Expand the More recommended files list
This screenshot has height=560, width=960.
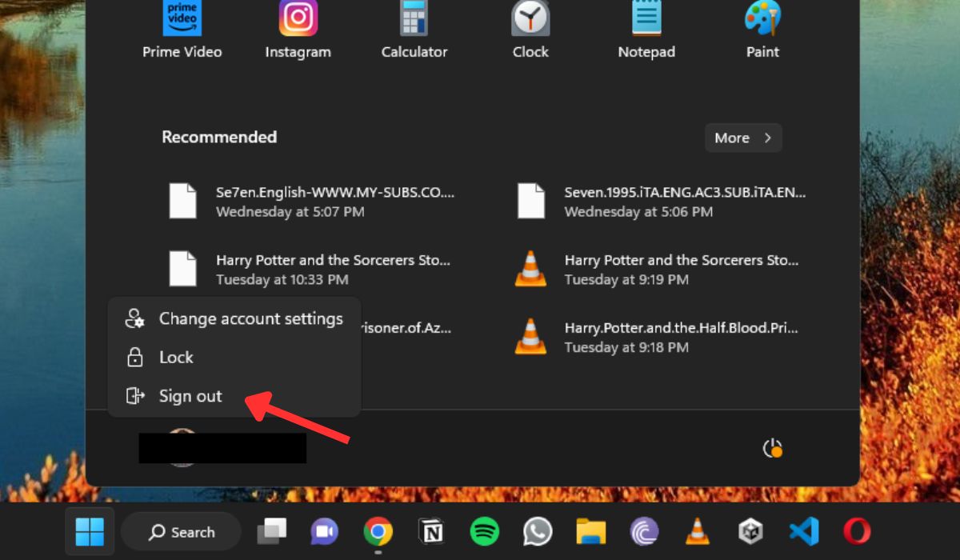(x=742, y=137)
